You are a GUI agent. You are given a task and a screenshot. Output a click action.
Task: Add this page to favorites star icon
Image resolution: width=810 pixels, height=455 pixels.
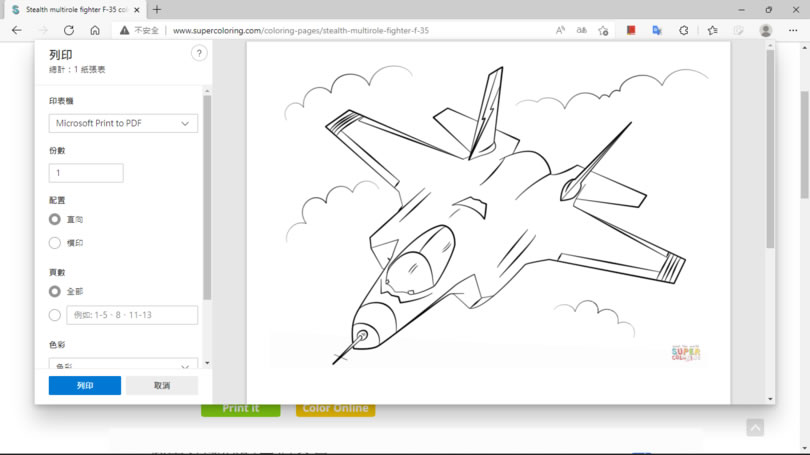[603, 30]
